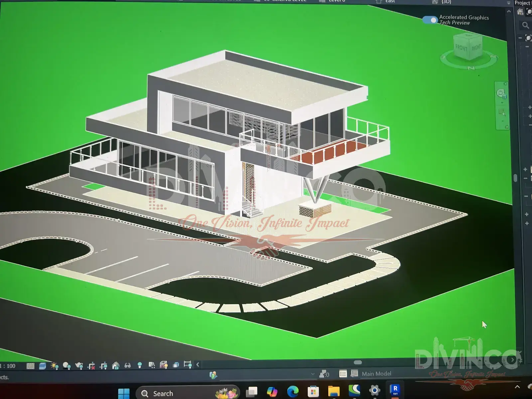Click Zoom in Region tool in navigation bar
Image resolution: width=532 pixels, height=399 pixels.
502,112
